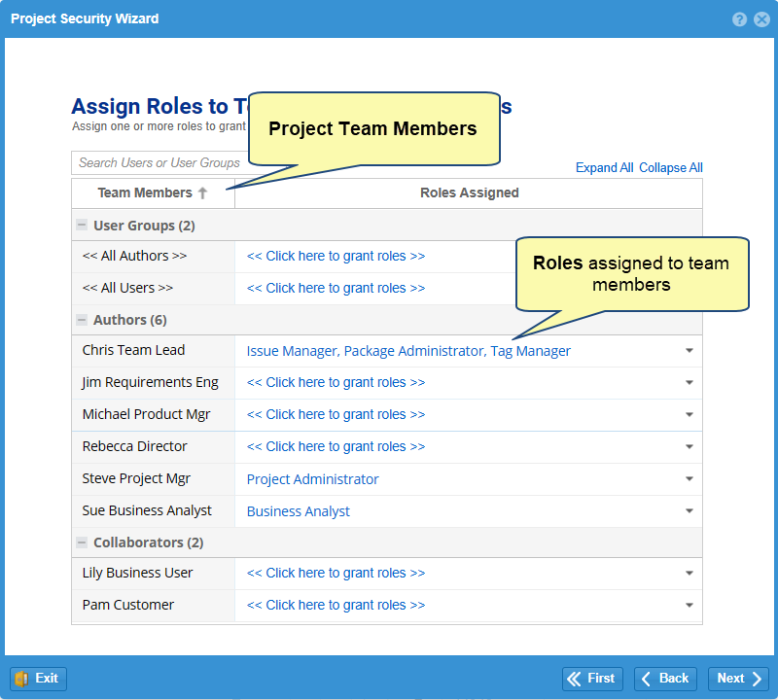Open roles dropdown for Sue Business Analyst
This screenshot has height=700, width=778.
coord(689,511)
